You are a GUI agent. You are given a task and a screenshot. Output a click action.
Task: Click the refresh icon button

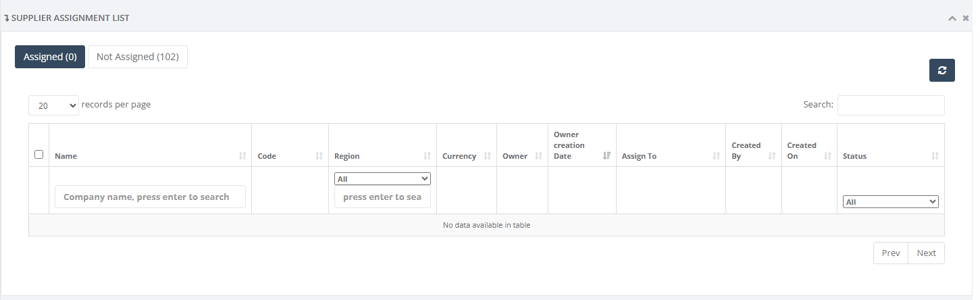pyautogui.click(x=942, y=70)
